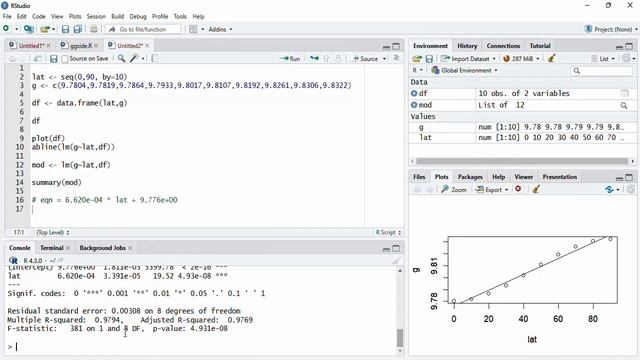Switch to the Terminal tab
Viewport: 640px width, 360px height.
(x=51, y=248)
